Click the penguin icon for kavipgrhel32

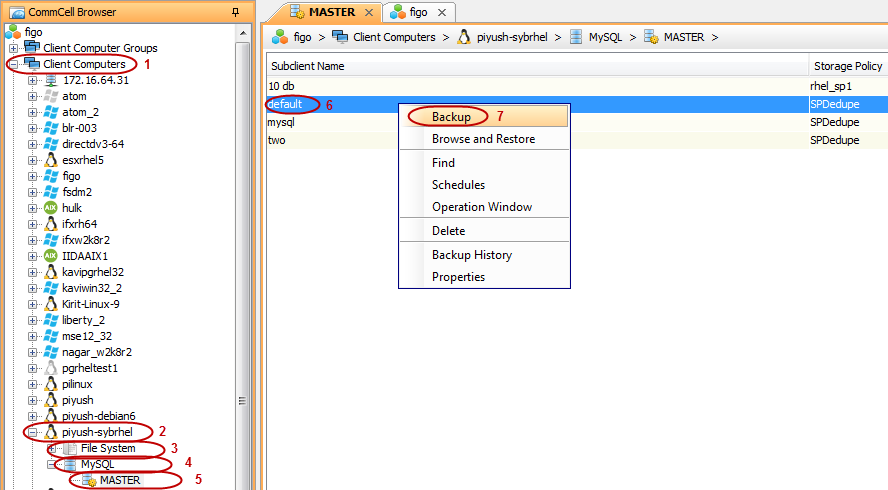click(51, 272)
